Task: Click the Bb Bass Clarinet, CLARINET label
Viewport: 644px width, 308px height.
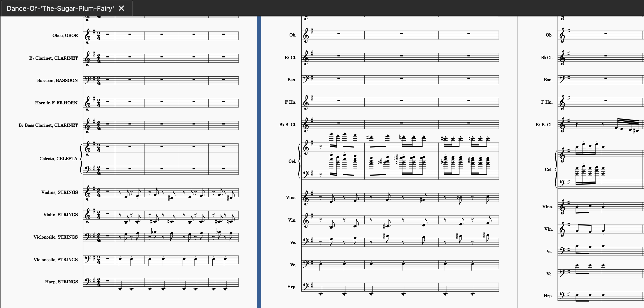Action: [x=48, y=125]
